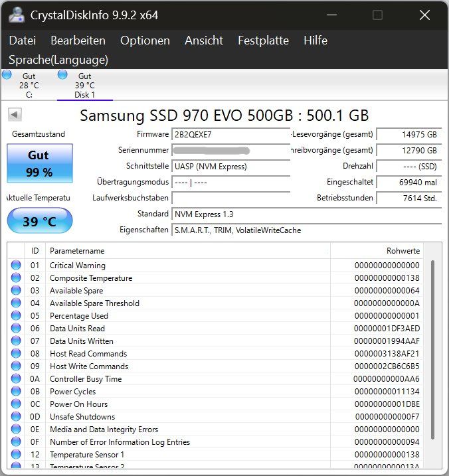The height and width of the screenshot is (476, 449).
Task: Click raw value 00000000000F7
Action: [387, 416]
